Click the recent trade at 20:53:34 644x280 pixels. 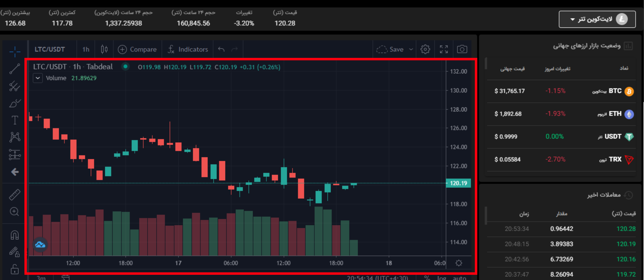click(x=561, y=229)
